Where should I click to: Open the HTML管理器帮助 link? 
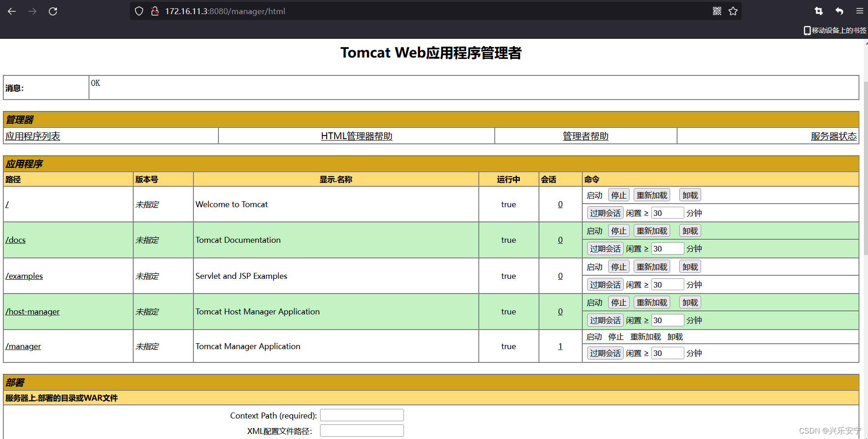356,136
